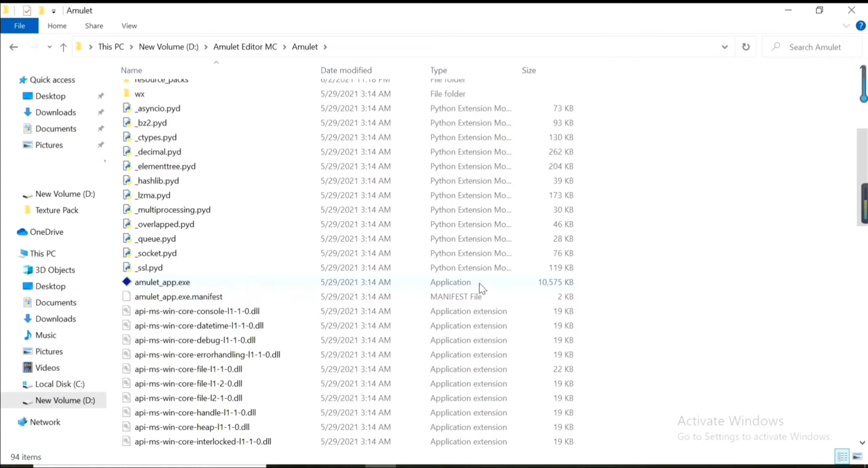Click the New Folder icon on Quick Access Toolbar

(x=41, y=10)
